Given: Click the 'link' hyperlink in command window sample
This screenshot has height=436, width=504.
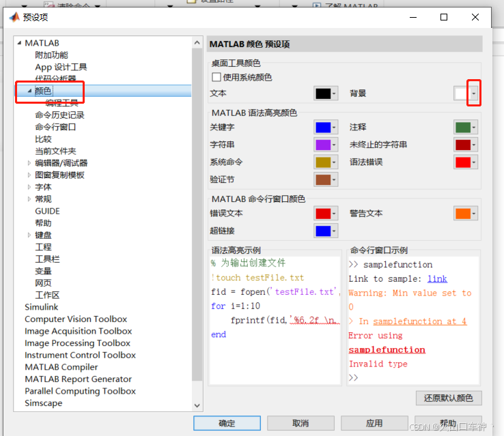Looking at the screenshot, I should point(437,278).
